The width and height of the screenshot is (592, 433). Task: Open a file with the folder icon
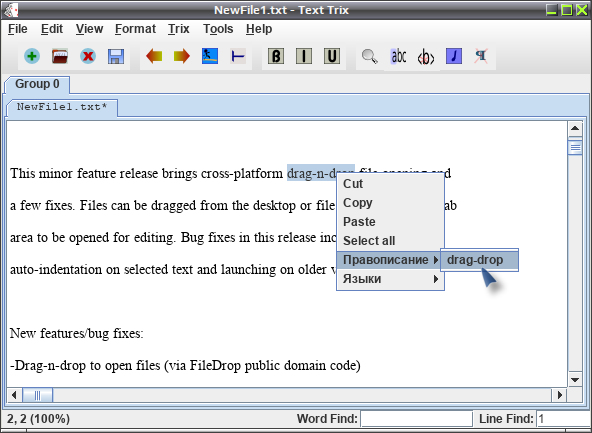pos(60,56)
